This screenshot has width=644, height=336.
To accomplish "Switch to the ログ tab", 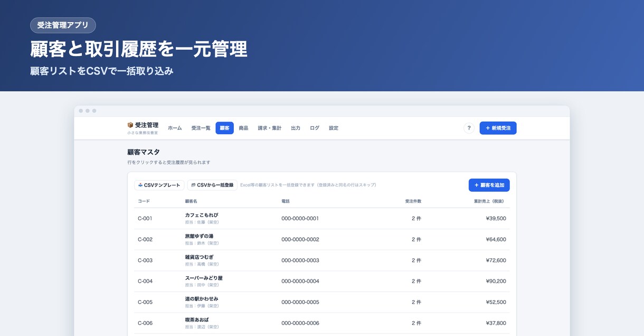I will 315,128.
